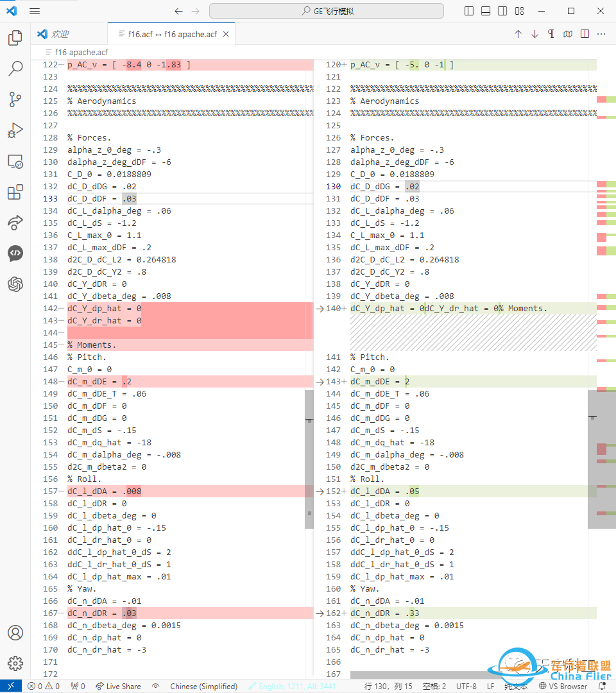
Task: Open the hamburger application menu
Action: pos(35,11)
